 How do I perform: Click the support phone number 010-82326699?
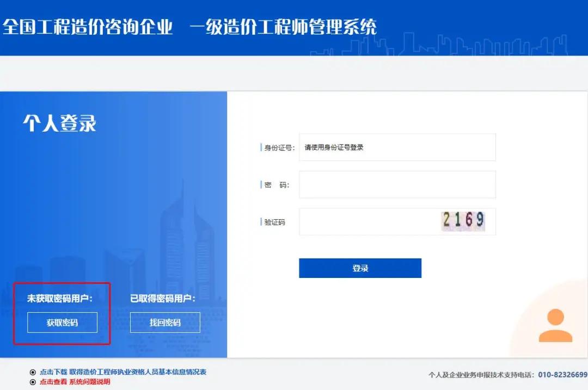click(563, 375)
